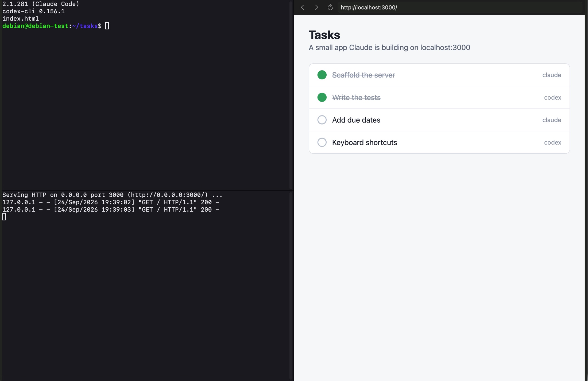Select the Add due dates task title
The width and height of the screenshot is (588, 381).
[x=356, y=120]
